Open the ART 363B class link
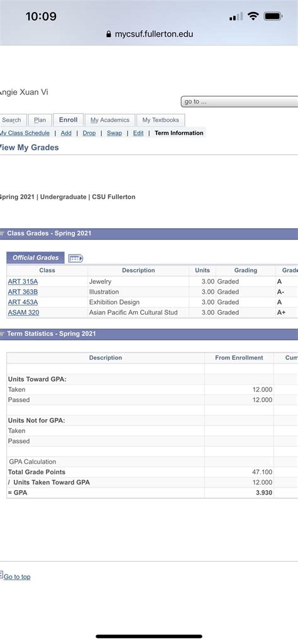 [x=23, y=292]
